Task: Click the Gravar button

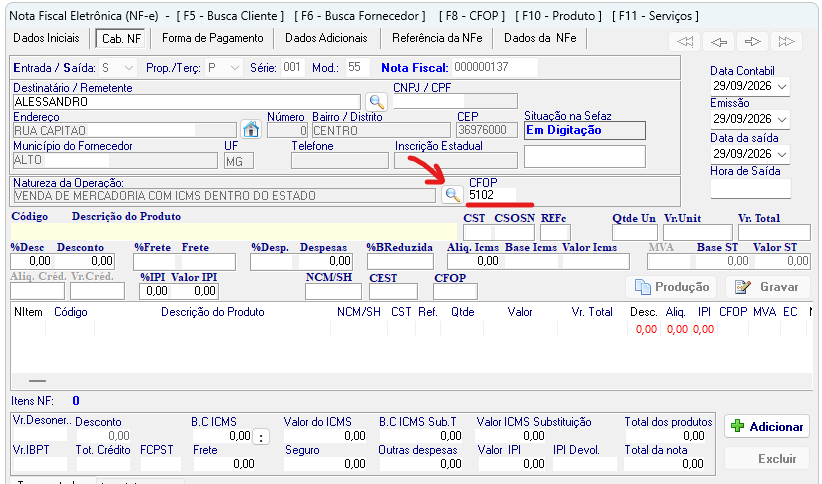Action: pos(767,287)
